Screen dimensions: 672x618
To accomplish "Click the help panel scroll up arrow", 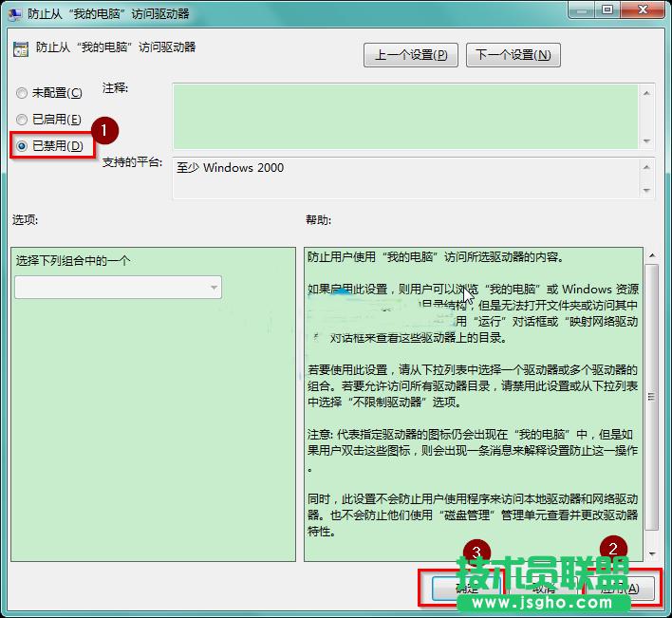I will coord(652,255).
